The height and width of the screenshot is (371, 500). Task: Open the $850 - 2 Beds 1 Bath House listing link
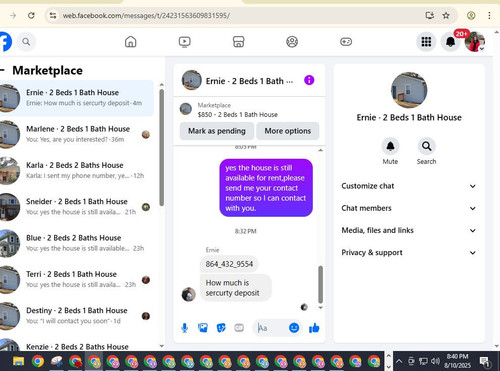click(238, 115)
